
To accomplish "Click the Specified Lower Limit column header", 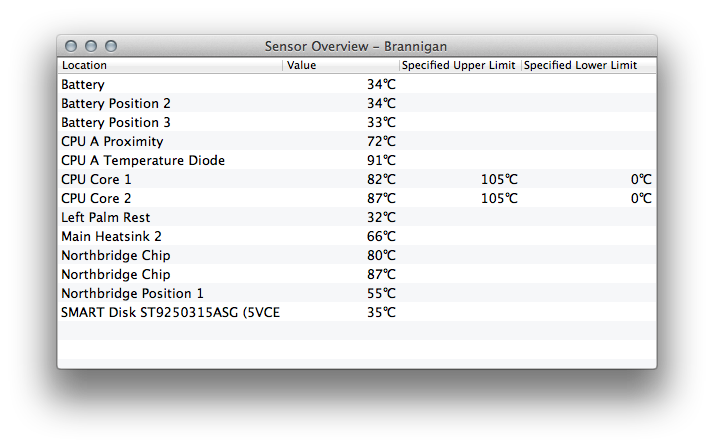I will [x=589, y=66].
